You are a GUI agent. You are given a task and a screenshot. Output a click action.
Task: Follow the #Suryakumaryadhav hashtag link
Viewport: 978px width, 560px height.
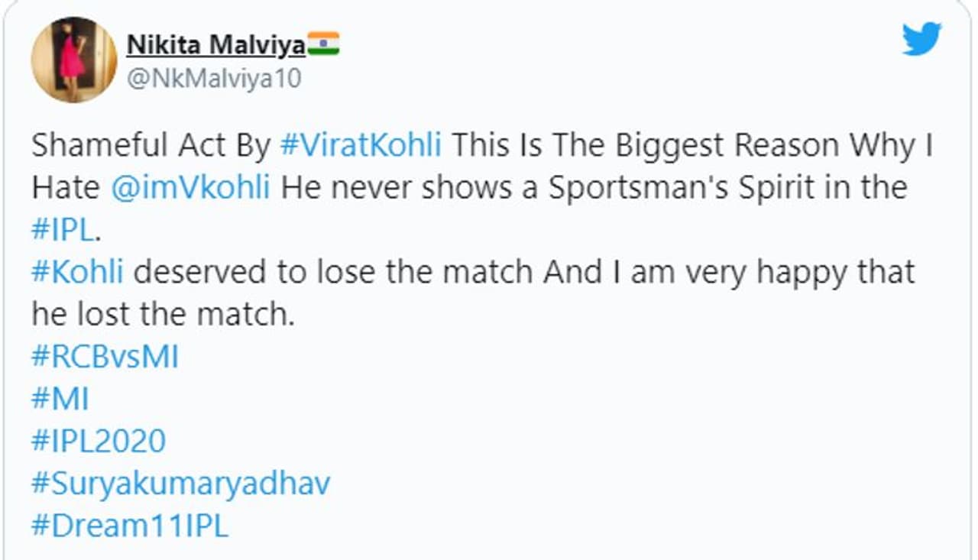point(181,484)
